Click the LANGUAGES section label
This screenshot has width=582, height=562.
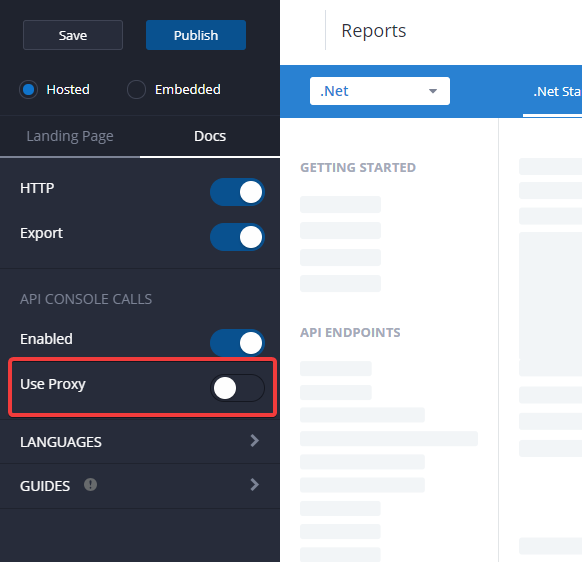61,442
